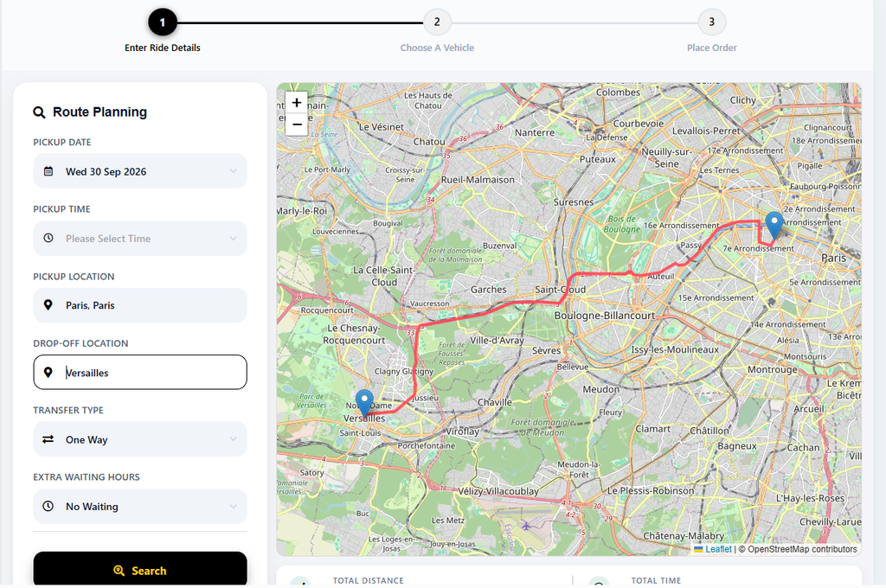Click Montrouge label on the map
886x588 pixels.
tap(773, 370)
